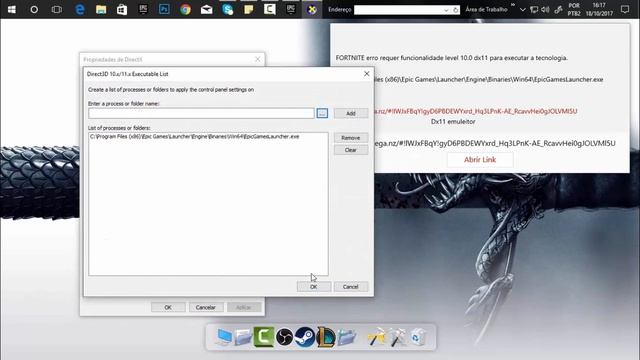The image size is (640, 360).
Task: Launch Google Chrome from the taskbar
Action: click(x=185, y=9)
